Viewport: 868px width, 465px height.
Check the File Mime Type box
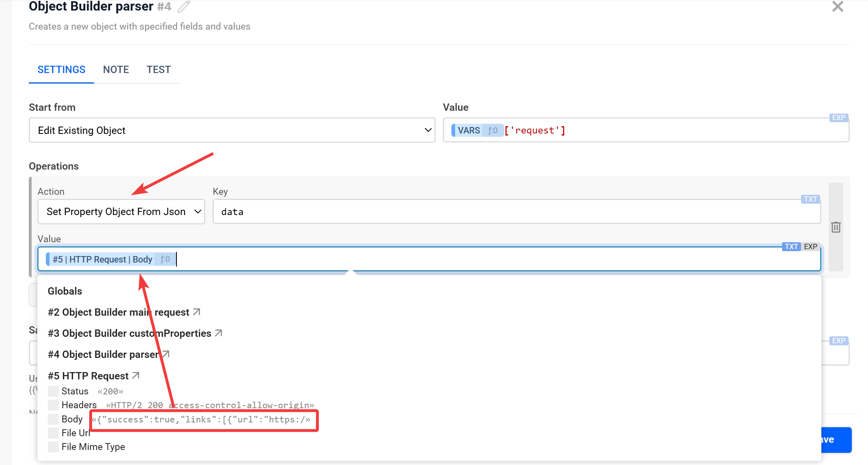[x=53, y=447]
